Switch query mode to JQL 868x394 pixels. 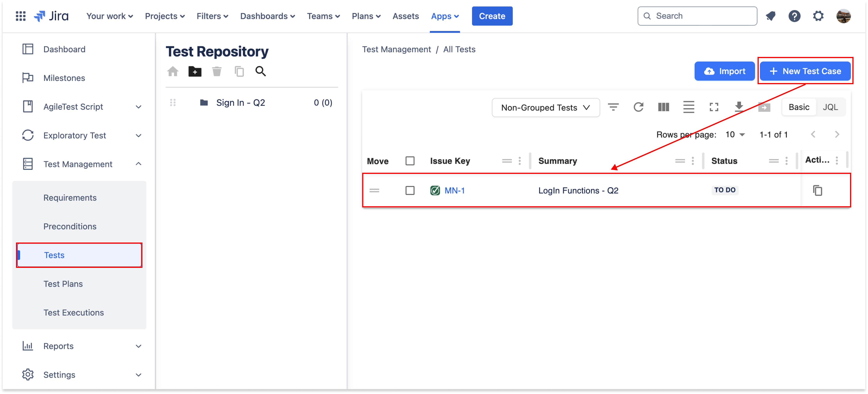[x=830, y=107]
